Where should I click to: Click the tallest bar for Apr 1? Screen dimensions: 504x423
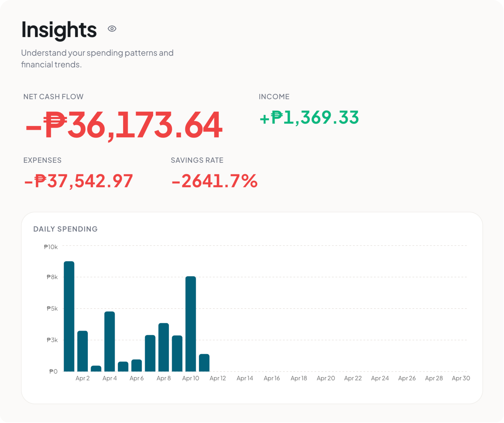pyautogui.click(x=69, y=317)
